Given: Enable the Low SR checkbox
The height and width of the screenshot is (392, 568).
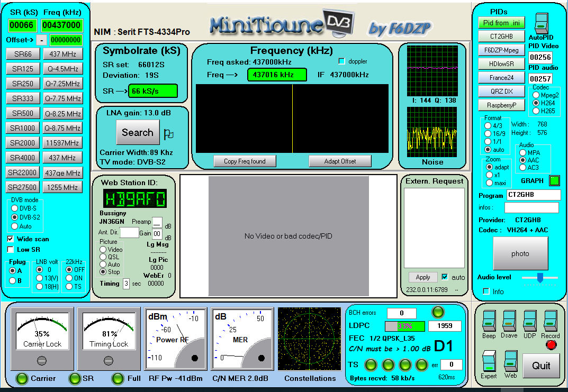Looking at the screenshot, I should point(10,249).
